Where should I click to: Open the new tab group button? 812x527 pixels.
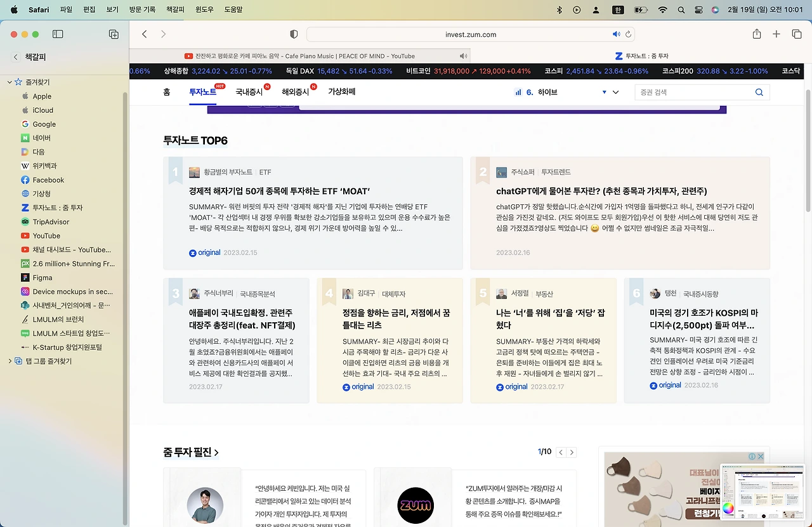(x=114, y=34)
